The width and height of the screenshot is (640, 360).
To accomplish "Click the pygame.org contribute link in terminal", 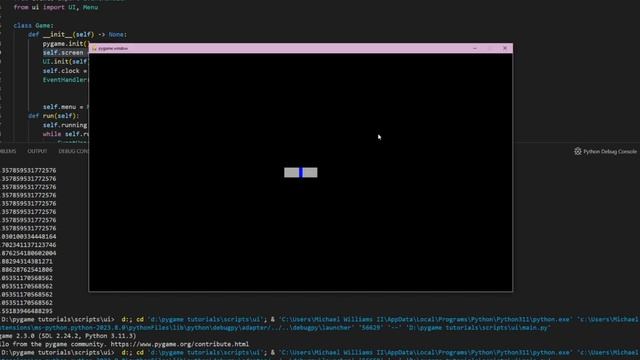I will pyautogui.click(x=180, y=344).
